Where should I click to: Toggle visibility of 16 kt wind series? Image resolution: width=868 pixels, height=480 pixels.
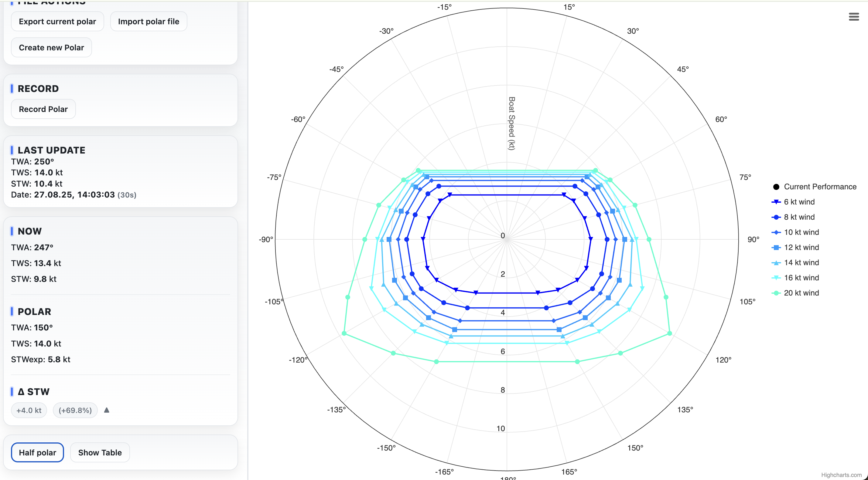tap(801, 278)
